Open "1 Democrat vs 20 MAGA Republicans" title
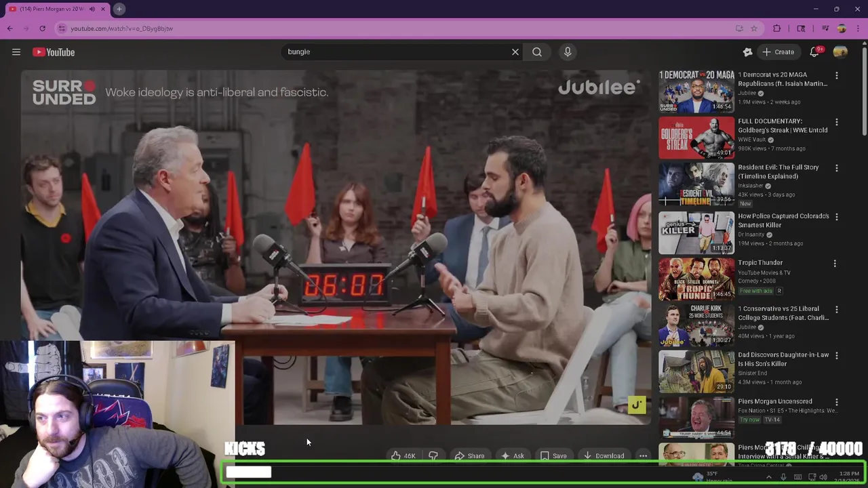This screenshot has width=868, height=488. click(783, 79)
